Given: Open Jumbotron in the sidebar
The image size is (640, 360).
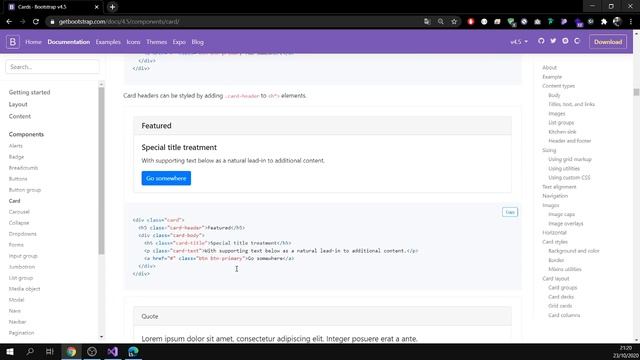Looking at the screenshot, I should (22, 267).
